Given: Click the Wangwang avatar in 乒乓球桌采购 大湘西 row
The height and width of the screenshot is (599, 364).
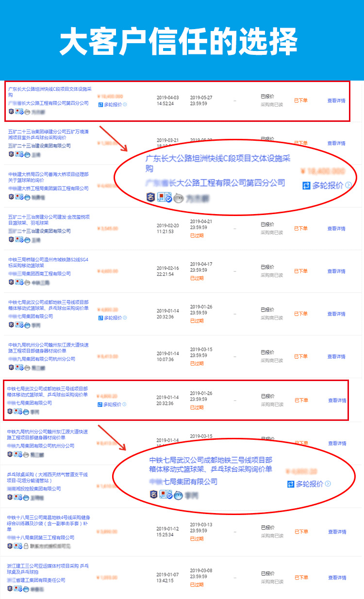Looking at the screenshot, I should click(26, 498).
